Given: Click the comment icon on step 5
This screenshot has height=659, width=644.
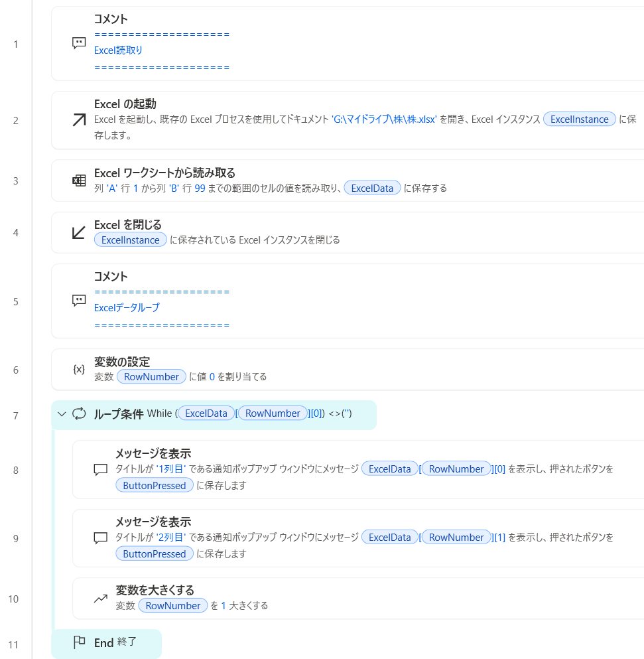Looking at the screenshot, I should pyautogui.click(x=79, y=301).
